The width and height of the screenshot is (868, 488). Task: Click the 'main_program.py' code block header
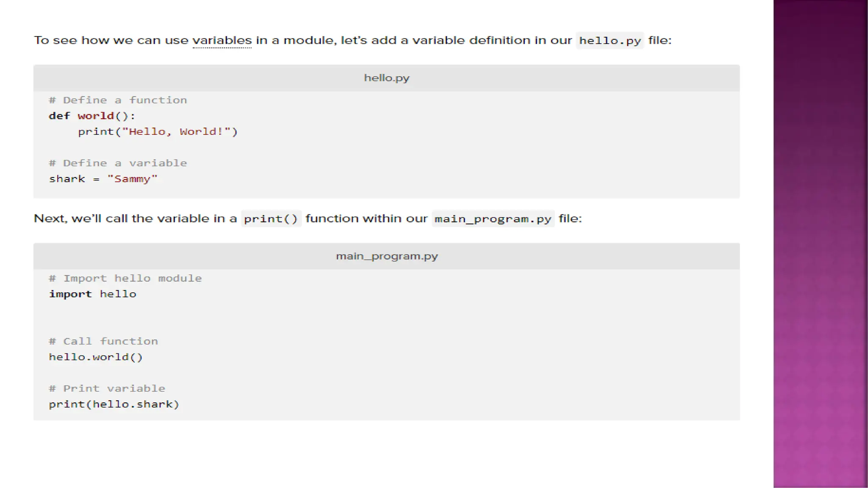click(387, 256)
